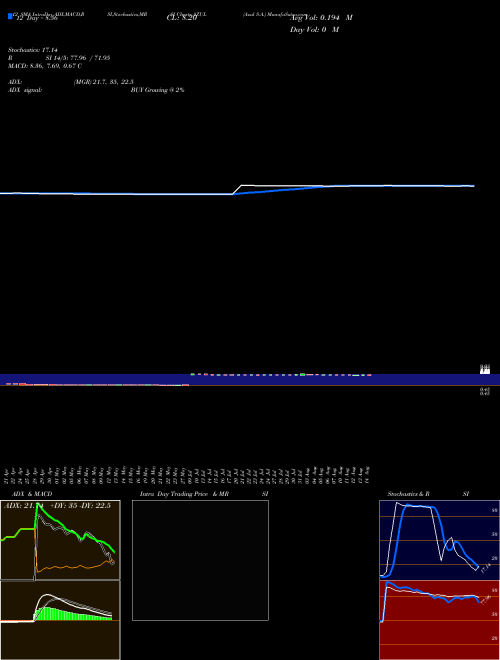Click the "ADX: 21.7 +DY: 35 -DY: 22.5" header
The height and width of the screenshot is (660, 500).
(x=58, y=506)
